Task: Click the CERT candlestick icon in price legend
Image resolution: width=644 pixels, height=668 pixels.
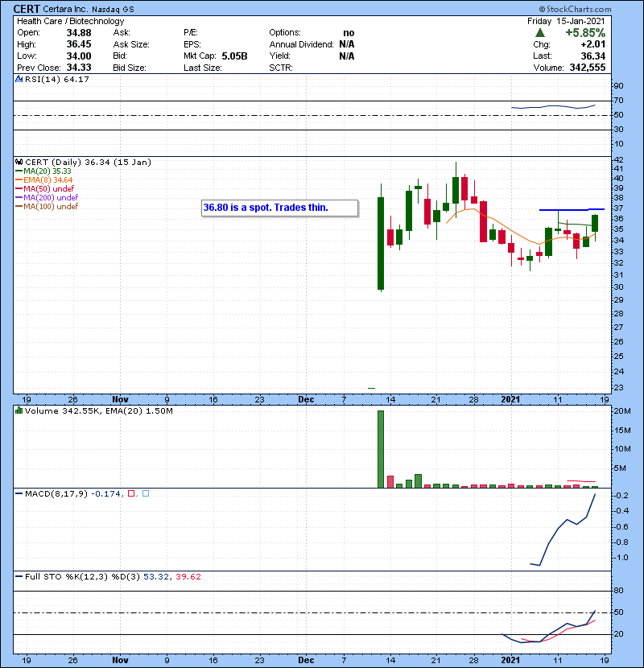Action: click(19, 162)
